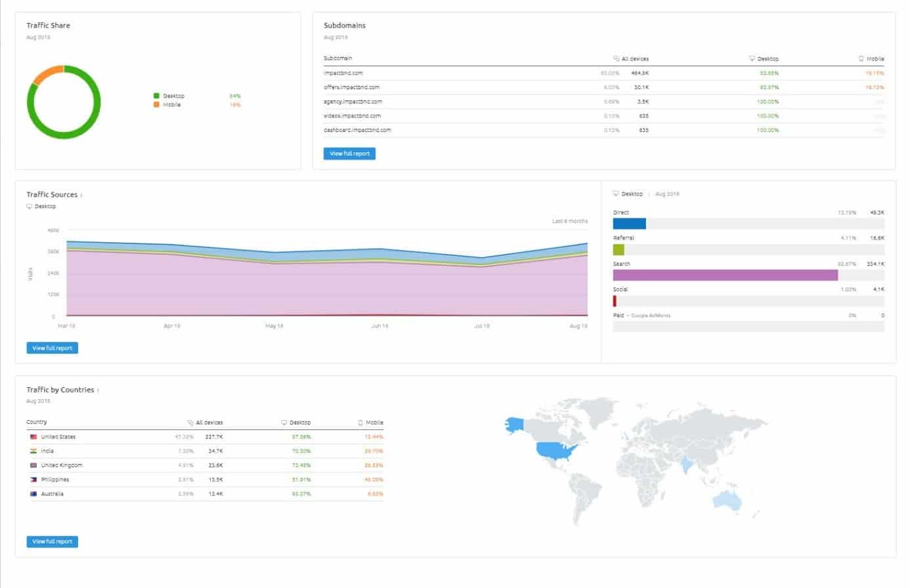The width and height of the screenshot is (910, 588).
Task: Click the purple Search traffic bar
Action: pyautogui.click(x=726, y=275)
